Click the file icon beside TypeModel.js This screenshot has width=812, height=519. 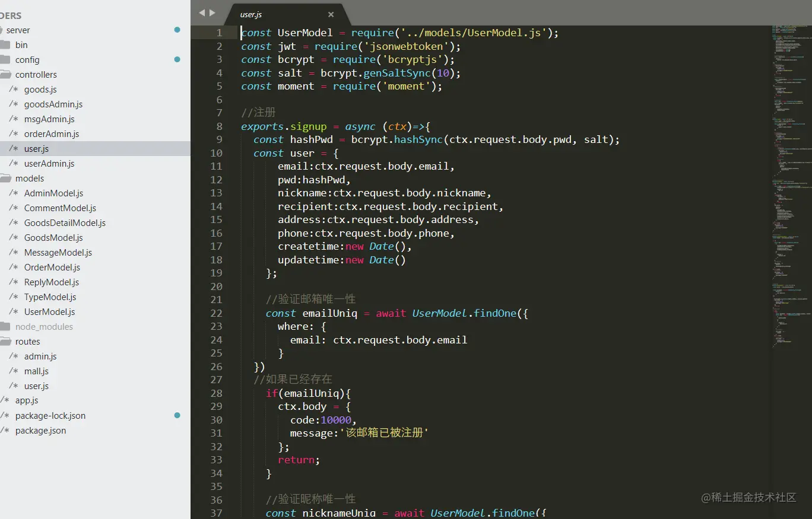pos(14,297)
